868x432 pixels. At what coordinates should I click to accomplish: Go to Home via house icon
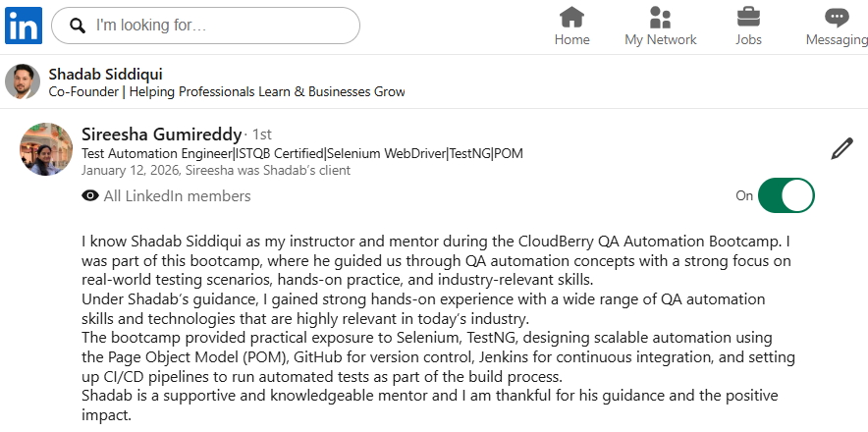pos(571,18)
